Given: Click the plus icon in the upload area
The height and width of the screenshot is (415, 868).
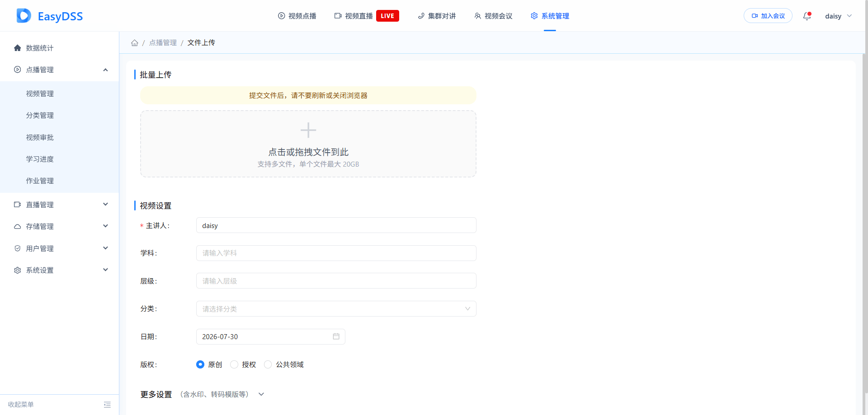Looking at the screenshot, I should point(308,130).
